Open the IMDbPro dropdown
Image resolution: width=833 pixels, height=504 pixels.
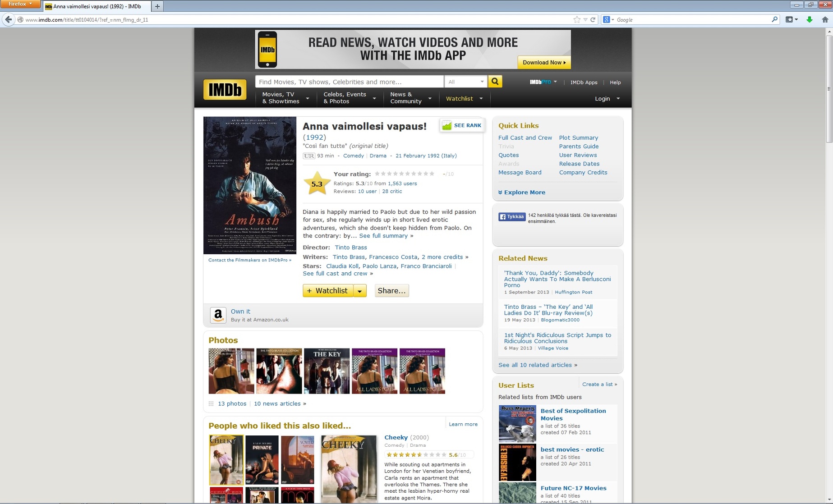pyautogui.click(x=543, y=82)
